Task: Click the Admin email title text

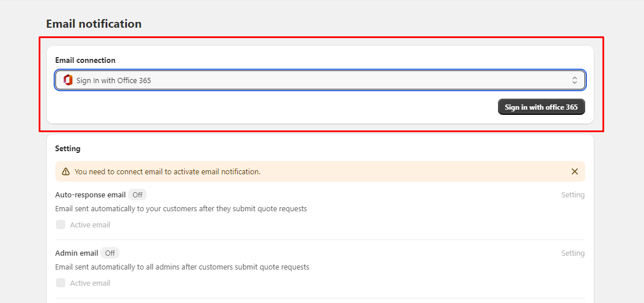Action: point(77,253)
